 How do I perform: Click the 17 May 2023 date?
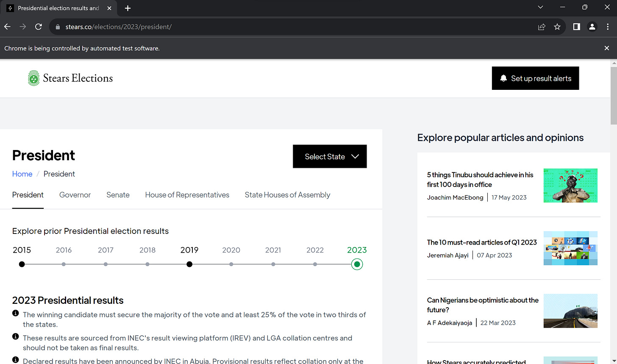[509, 197]
